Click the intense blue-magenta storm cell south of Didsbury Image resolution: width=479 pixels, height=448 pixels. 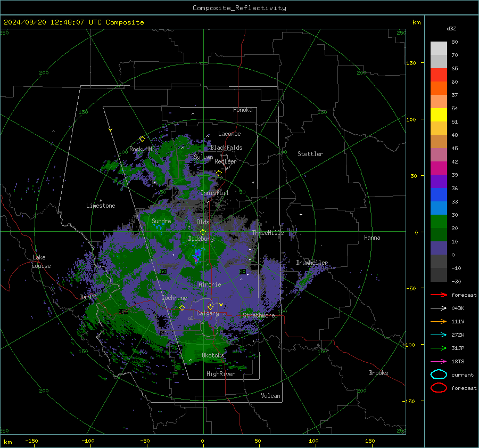(197, 255)
